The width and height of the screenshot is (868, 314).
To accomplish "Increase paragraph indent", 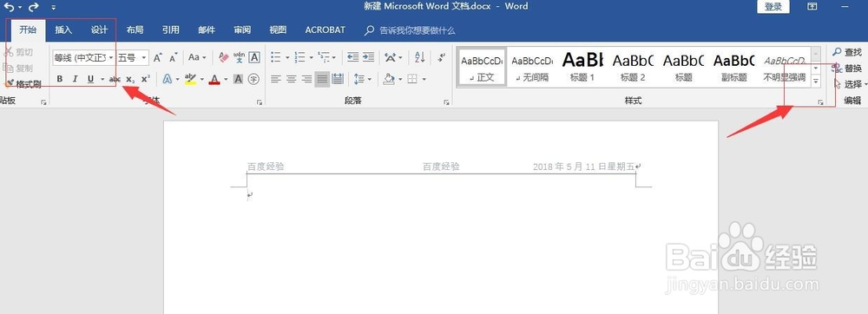I will click(368, 57).
